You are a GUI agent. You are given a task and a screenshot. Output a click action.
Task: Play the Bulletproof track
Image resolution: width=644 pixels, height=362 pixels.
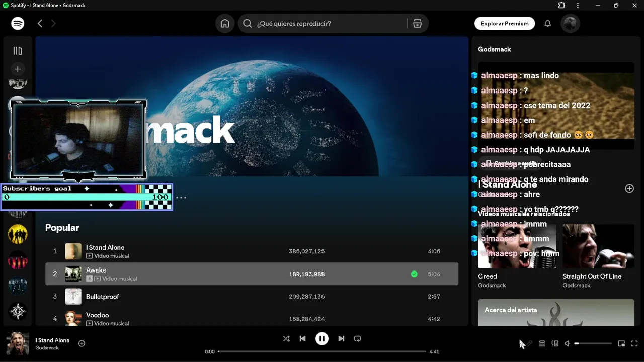[252, 297]
